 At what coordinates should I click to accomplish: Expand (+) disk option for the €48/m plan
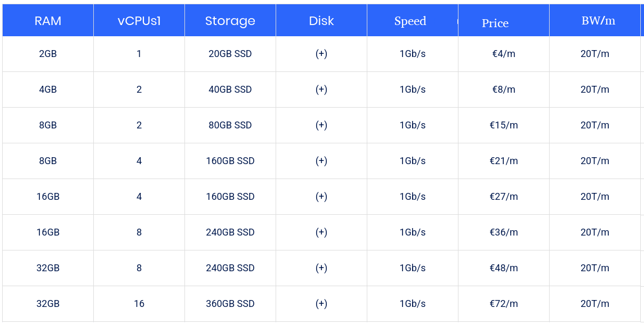point(321,268)
